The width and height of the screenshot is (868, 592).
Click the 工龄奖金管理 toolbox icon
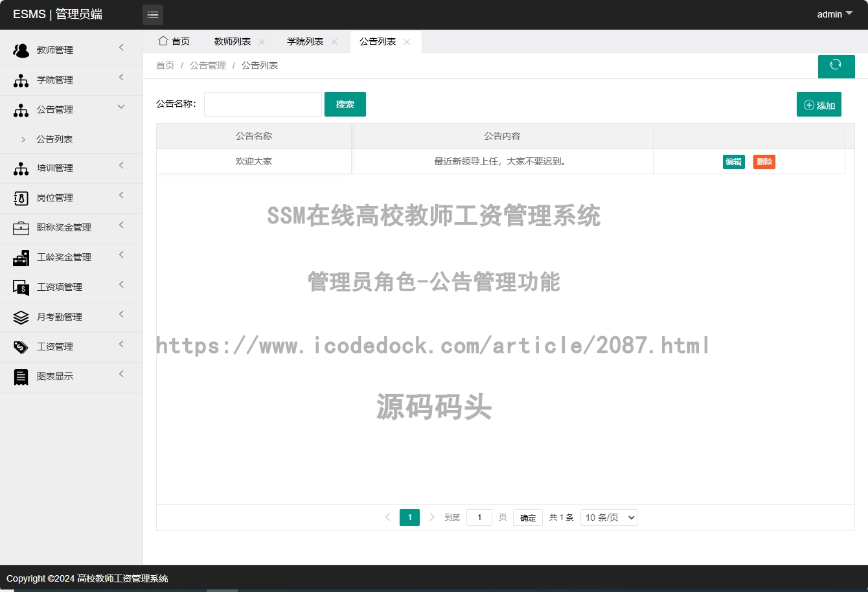pos(21,258)
